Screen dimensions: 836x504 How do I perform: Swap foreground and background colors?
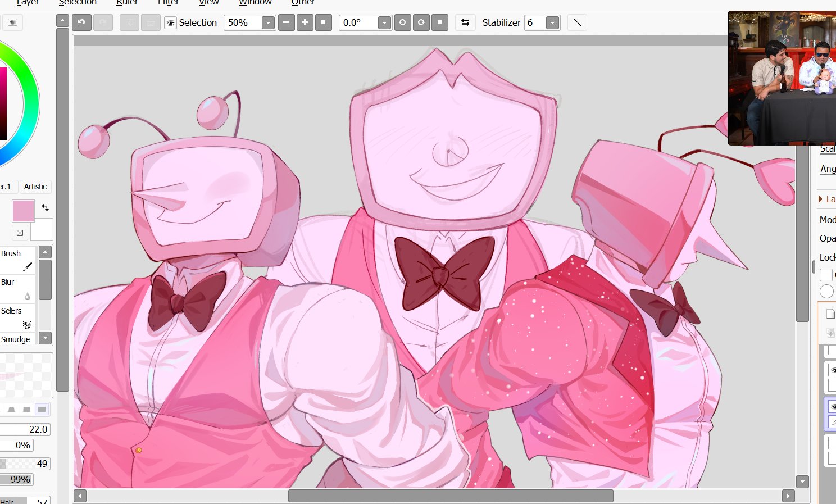pos(46,208)
